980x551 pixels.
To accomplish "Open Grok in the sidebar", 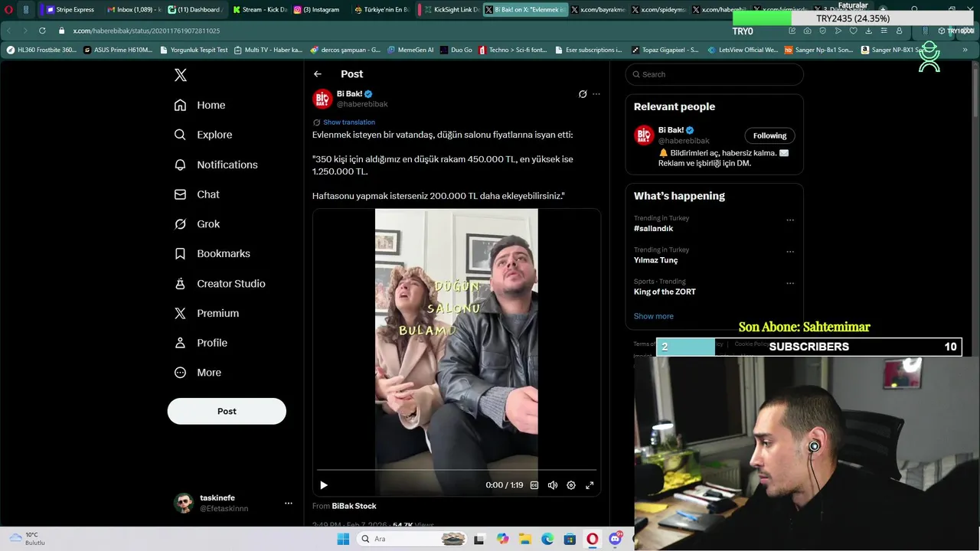I will coord(197,224).
